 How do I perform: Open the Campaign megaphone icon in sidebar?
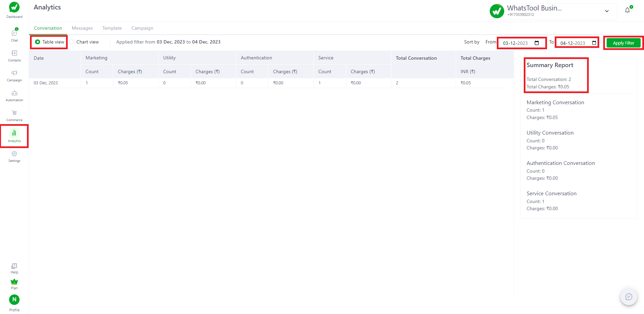(x=14, y=73)
